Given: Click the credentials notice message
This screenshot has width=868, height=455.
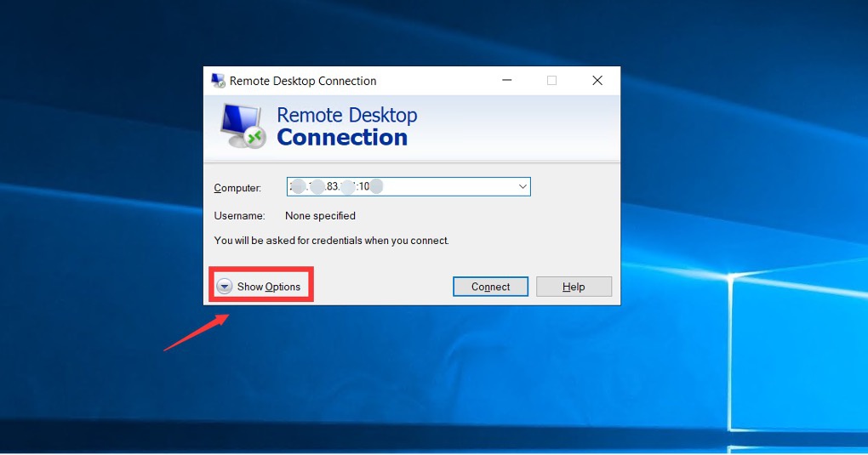Looking at the screenshot, I should (x=331, y=241).
